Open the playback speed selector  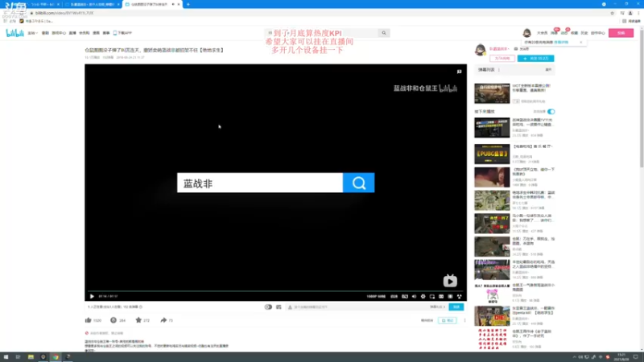tap(394, 296)
